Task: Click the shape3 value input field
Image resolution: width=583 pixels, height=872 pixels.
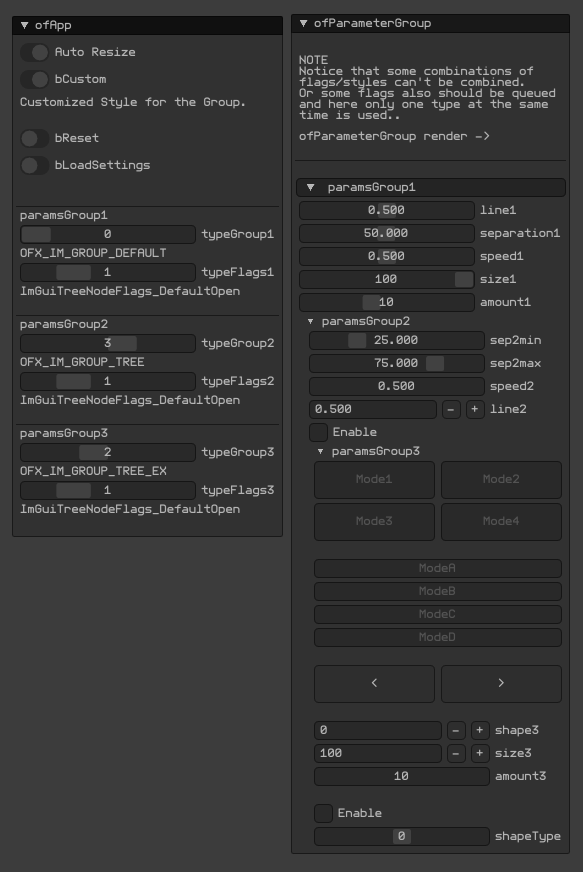Action: pos(378,730)
